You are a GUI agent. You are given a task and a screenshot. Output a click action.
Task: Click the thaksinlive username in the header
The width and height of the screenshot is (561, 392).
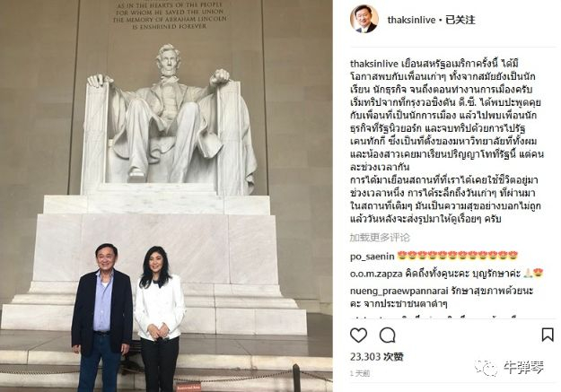click(411, 20)
